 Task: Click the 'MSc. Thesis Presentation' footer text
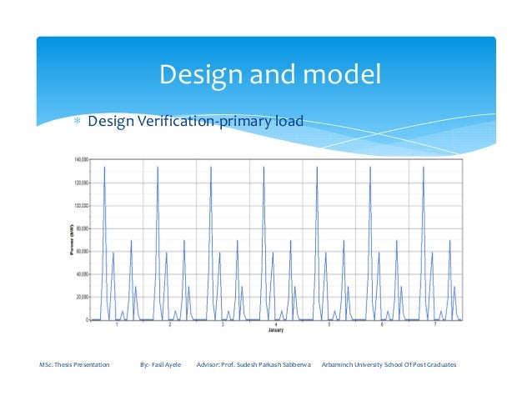[74, 365]
